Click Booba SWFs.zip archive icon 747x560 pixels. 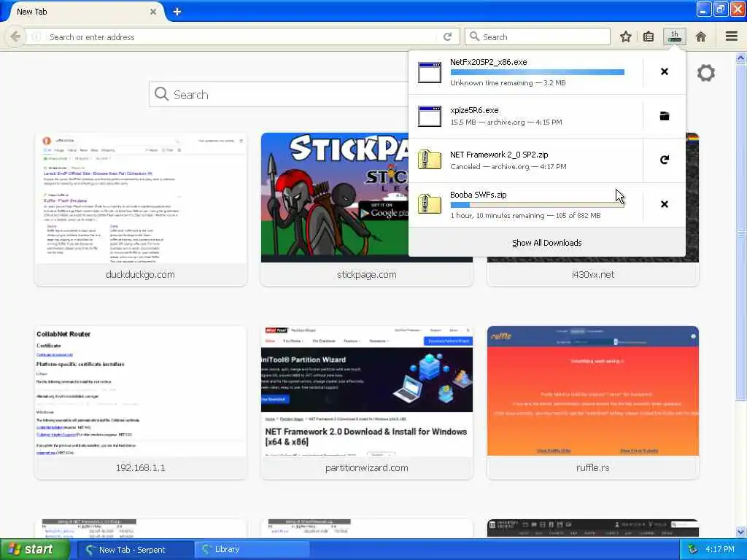429,204
